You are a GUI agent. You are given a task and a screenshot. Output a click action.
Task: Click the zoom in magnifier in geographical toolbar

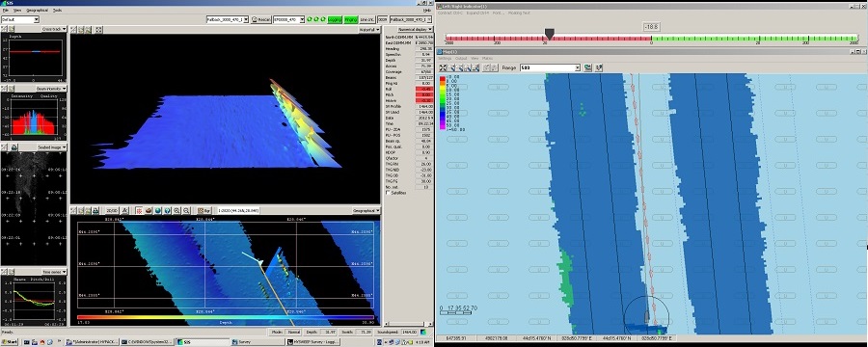coord(177,211)
